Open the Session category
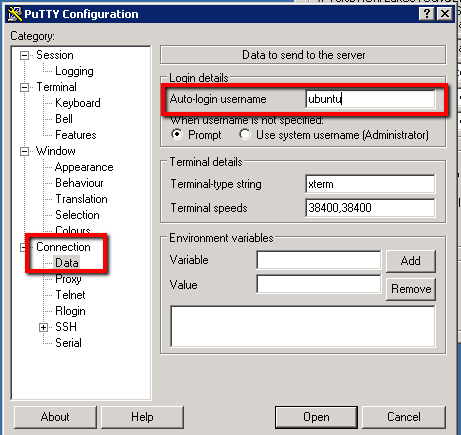This screenshot has width=461, height=435. click(55, 55)
